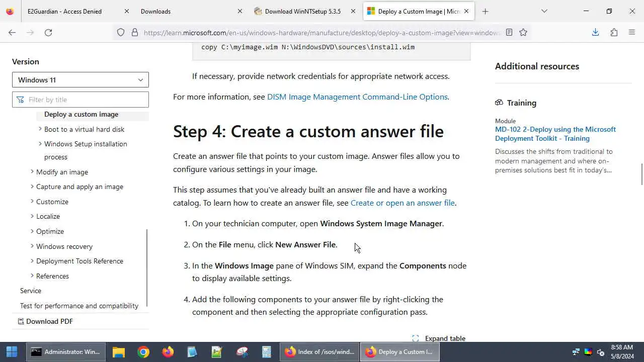Click the copy C:\myimage.wim code line
This screenshot has height=362, width=644.
click(x=308, y=47)
